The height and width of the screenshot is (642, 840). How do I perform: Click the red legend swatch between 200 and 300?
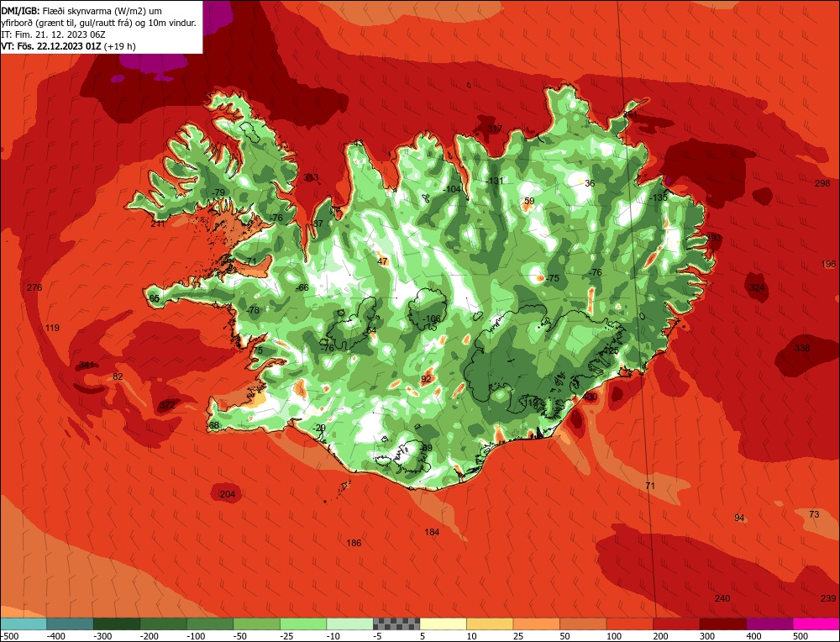(x=676, y=624)
